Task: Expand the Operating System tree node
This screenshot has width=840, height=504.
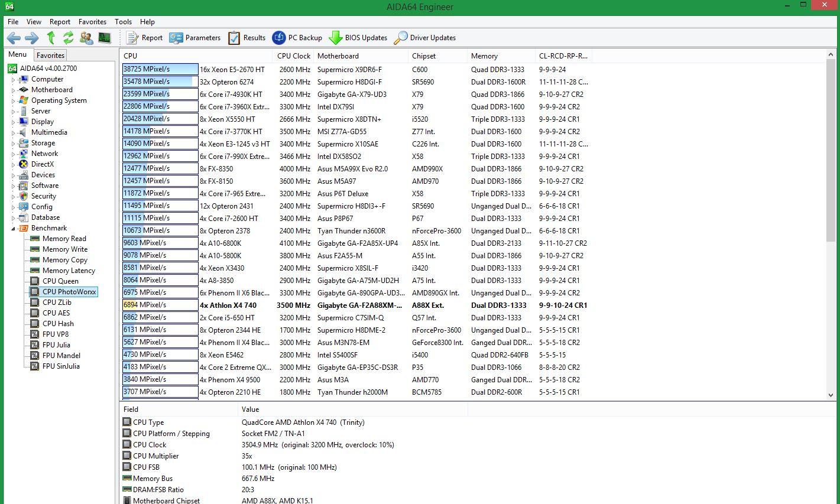Action: coord(14,100)
